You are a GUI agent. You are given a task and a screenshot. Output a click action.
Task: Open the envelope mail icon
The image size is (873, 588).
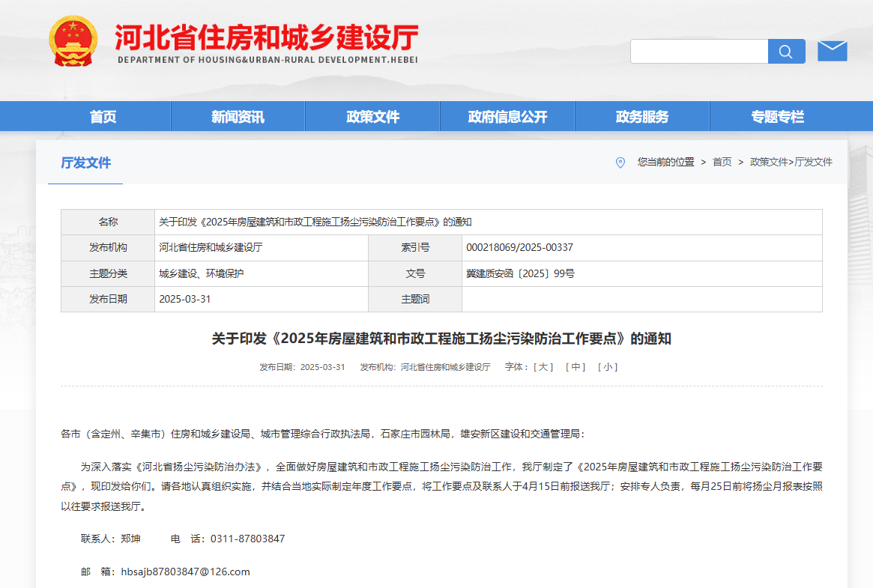[832, 51]
